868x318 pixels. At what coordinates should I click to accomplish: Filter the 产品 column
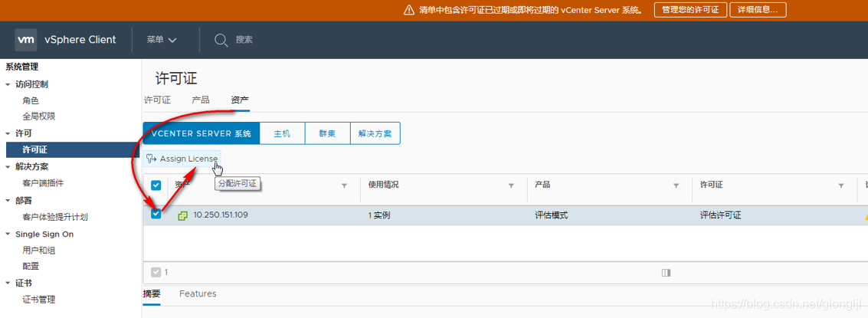click(676, 185)
